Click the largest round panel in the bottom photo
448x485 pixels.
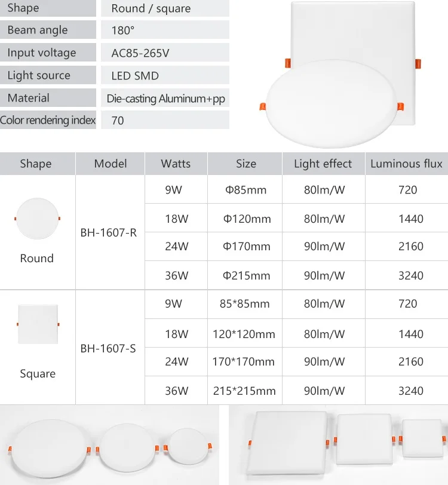[x=50, y=448]
